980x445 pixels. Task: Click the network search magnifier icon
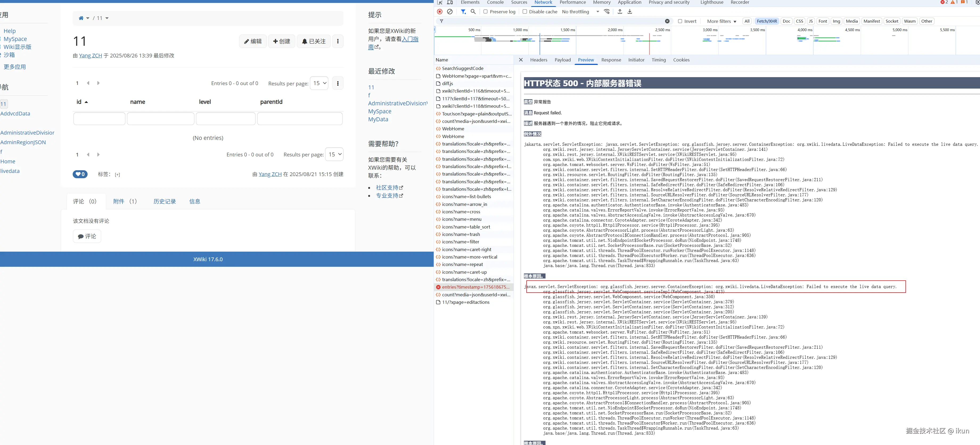point(473,12)
